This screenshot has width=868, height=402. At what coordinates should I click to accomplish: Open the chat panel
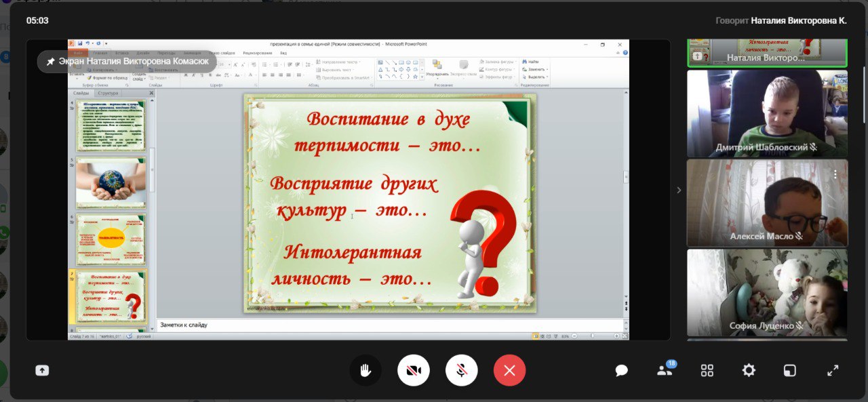[x=621, y=370]
